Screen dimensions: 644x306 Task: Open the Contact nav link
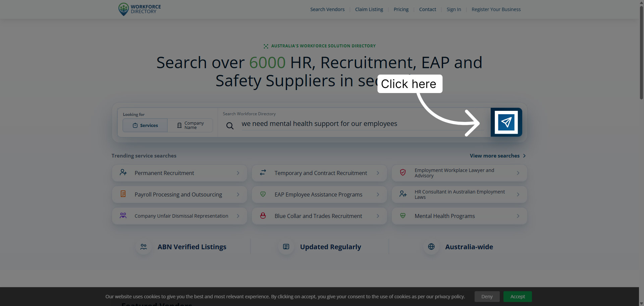(x=428, y=9)
